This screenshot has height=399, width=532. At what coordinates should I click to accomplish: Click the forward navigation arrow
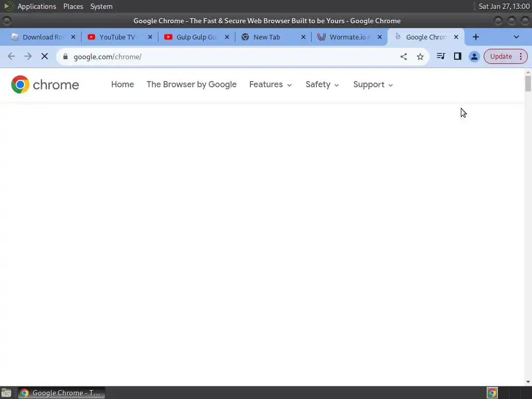pos(28,56)
